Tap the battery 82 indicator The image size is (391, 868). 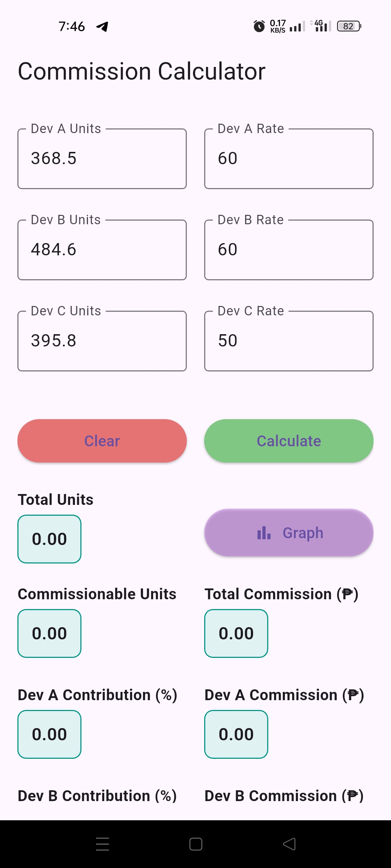click(349, 26)
